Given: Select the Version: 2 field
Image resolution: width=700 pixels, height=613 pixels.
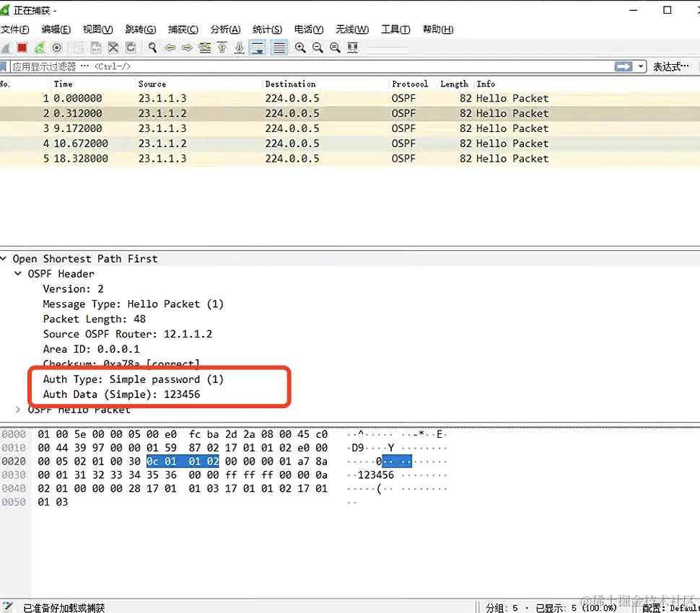Looking at the screenshot, I should (73, 288).
